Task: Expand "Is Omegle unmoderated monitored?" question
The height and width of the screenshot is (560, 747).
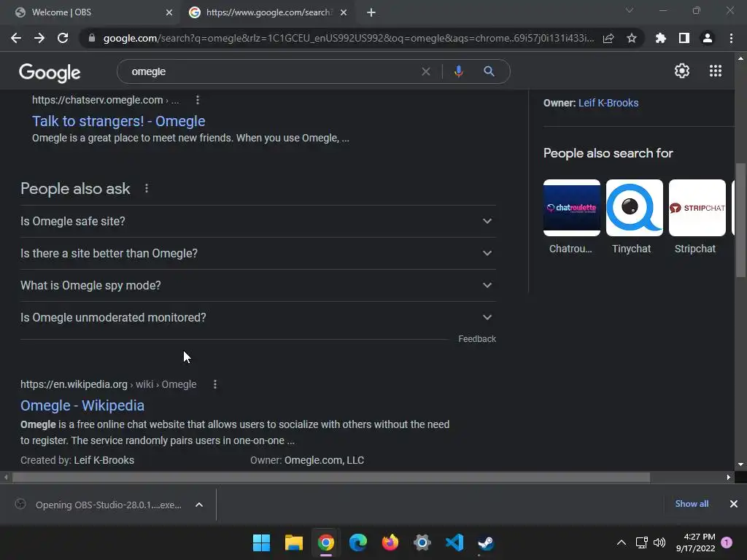Action: pos(258,317)
